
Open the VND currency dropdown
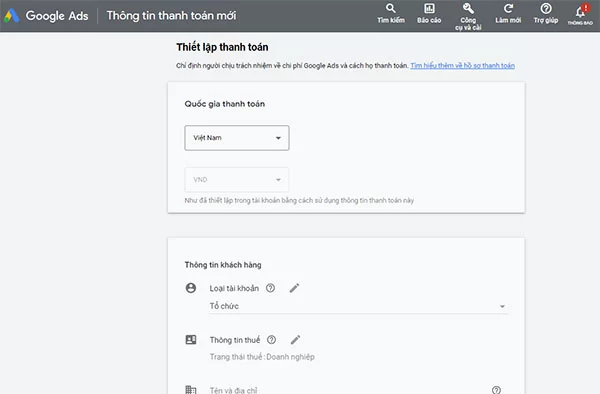237,179
